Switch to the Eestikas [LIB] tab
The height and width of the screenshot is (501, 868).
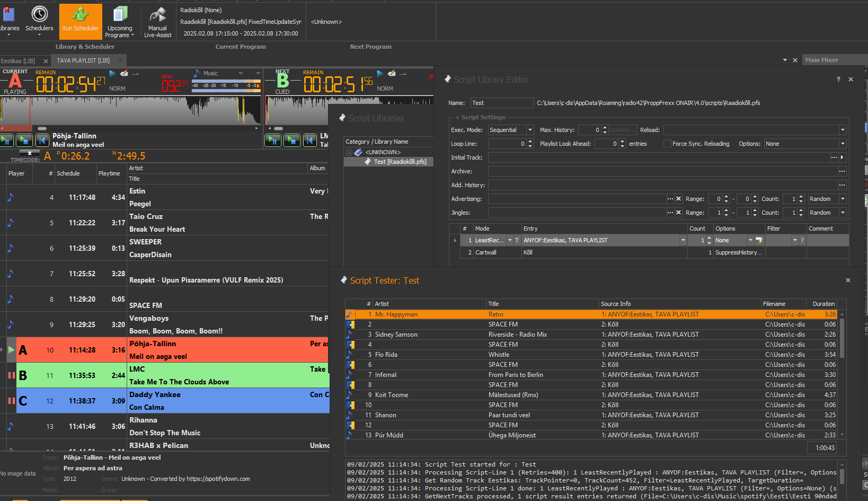click(x=19, y=61)
